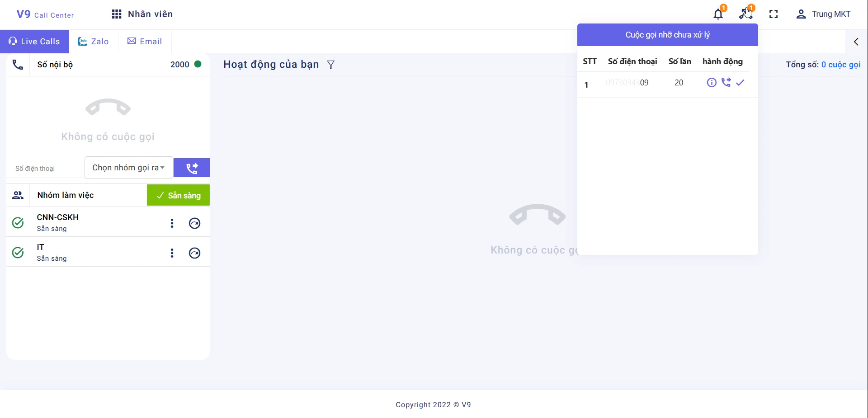Call back the missed number
This screenshot has width=868, height=418.
(726, 82)
